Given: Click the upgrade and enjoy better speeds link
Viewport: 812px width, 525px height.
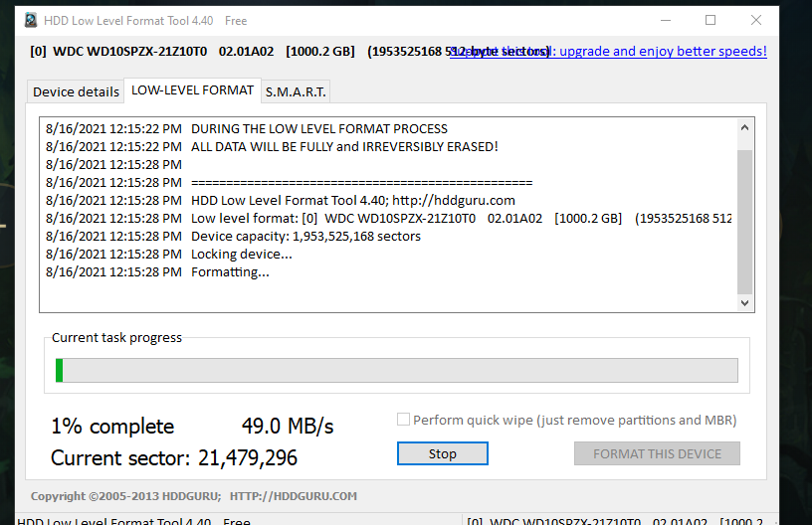Looking at the screenshot, I should pyautogui.click(x=608, y=51).
